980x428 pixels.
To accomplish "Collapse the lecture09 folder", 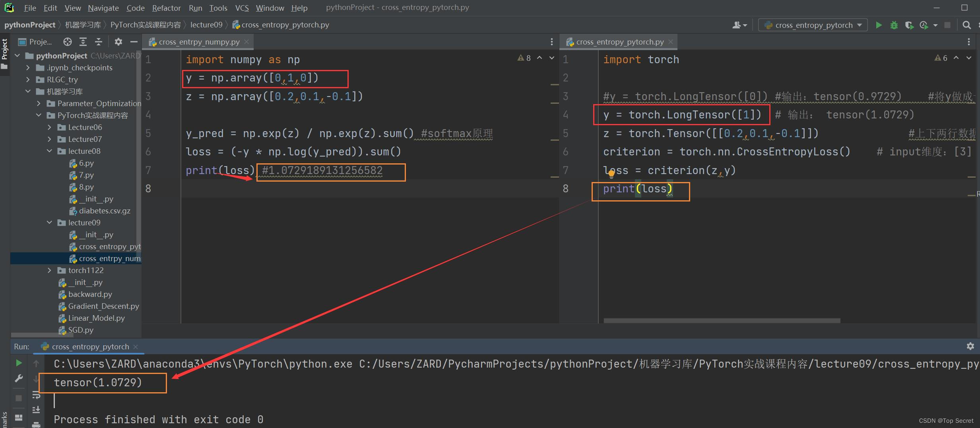I will (49, 223).
